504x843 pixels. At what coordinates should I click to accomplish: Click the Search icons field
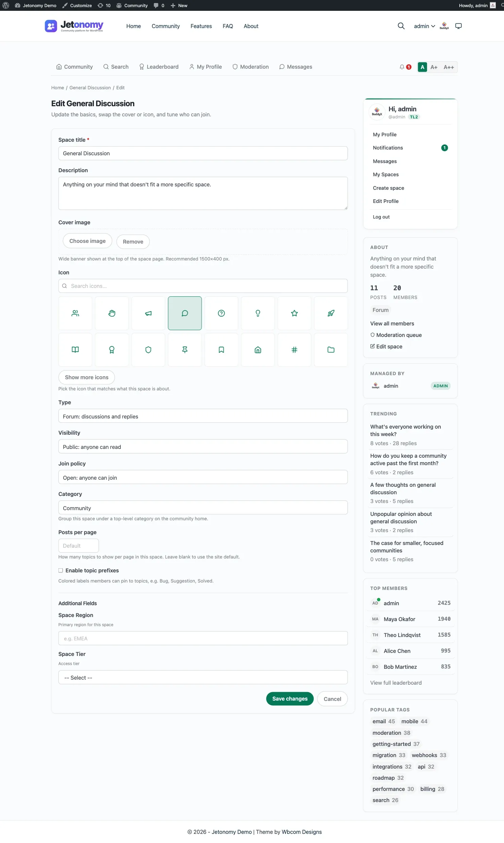tap(203, 286)
